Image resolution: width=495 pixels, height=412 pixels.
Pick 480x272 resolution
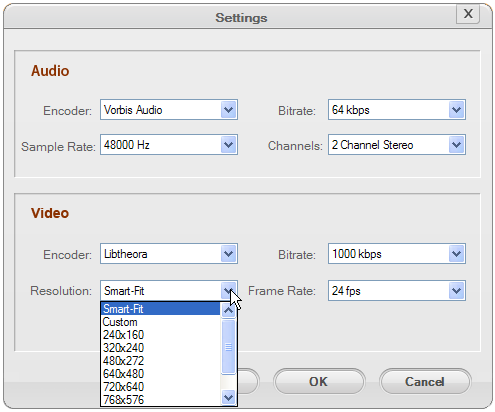tap(160, 361)
